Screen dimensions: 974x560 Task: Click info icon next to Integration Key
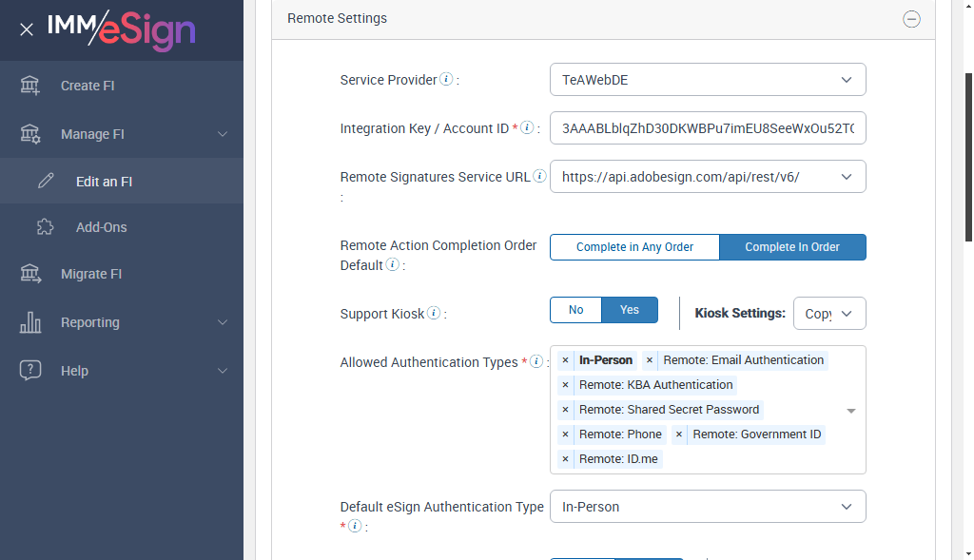527,128
